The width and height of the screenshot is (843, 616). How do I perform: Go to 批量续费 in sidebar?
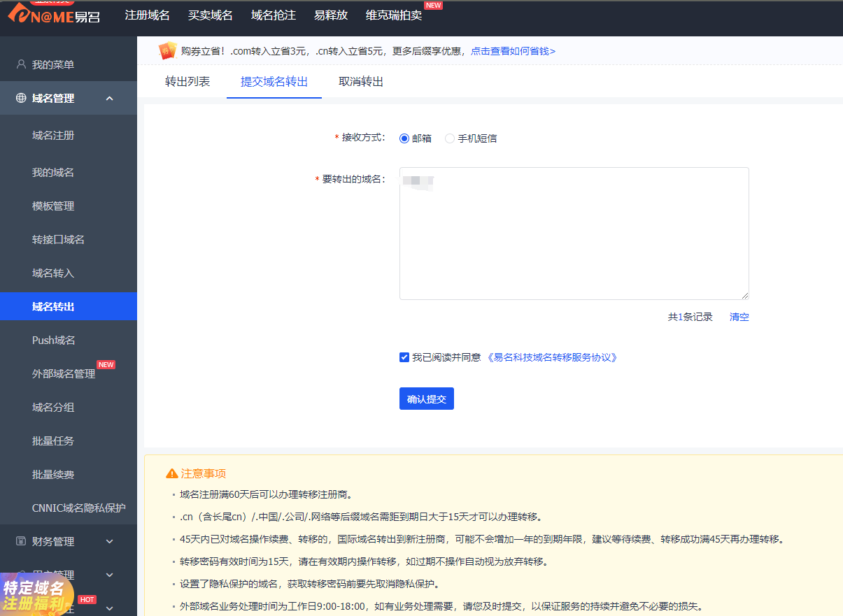pos(53,474)
